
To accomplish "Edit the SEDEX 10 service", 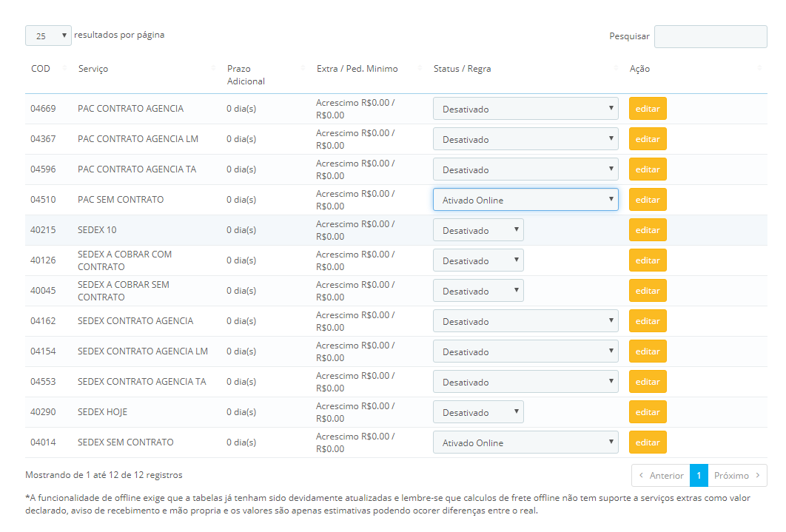I will (x=648, y=230).
